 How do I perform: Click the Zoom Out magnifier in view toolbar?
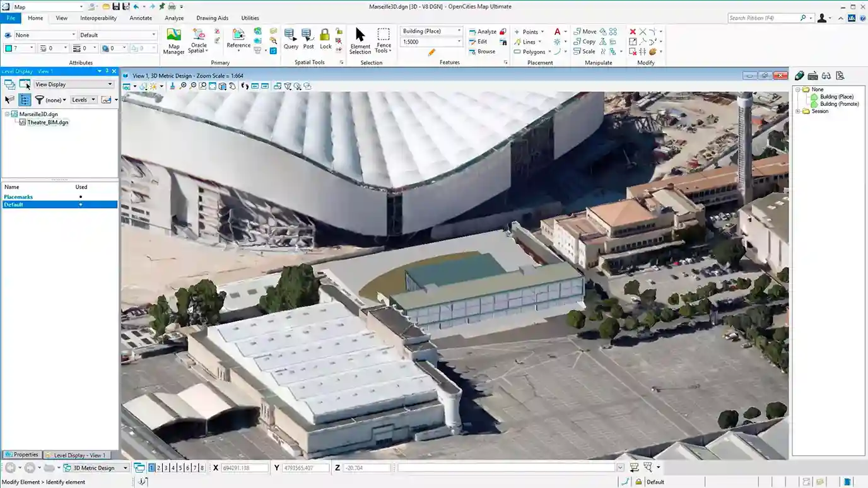pos(193,86)
